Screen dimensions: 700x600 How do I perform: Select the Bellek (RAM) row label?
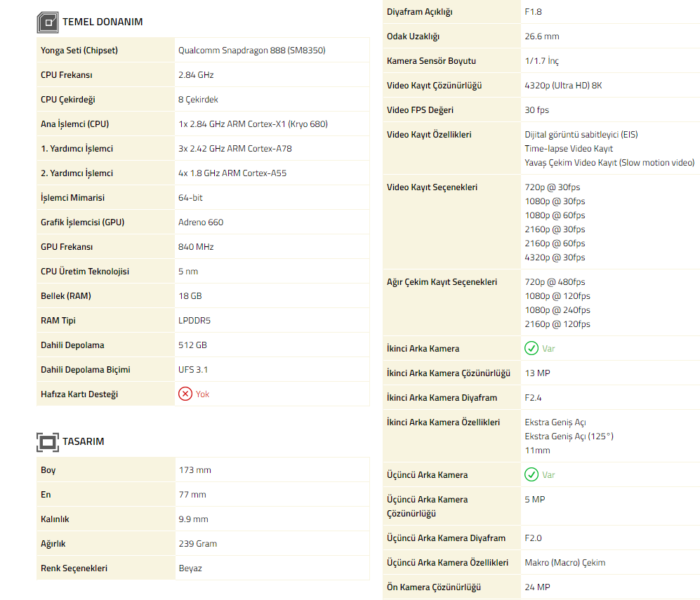pos(66,296)
